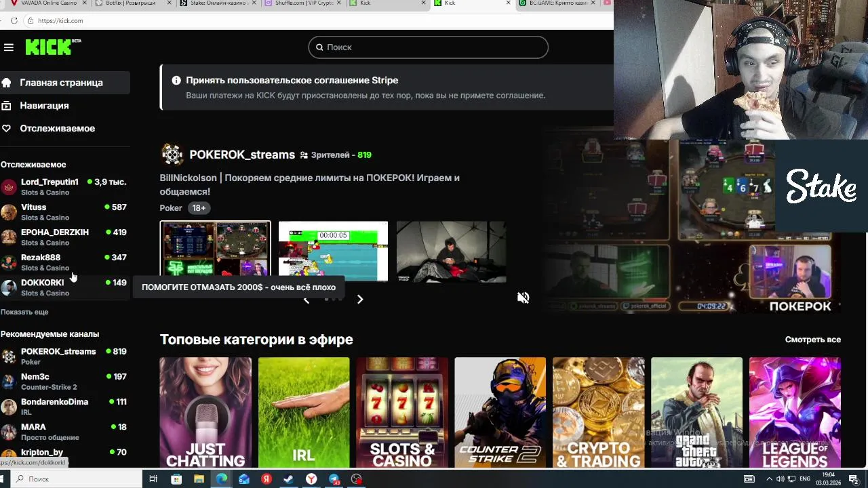Screen dimensions: 868x488
Task: Open Навигация in the sidebar
Action: (65, 106)
